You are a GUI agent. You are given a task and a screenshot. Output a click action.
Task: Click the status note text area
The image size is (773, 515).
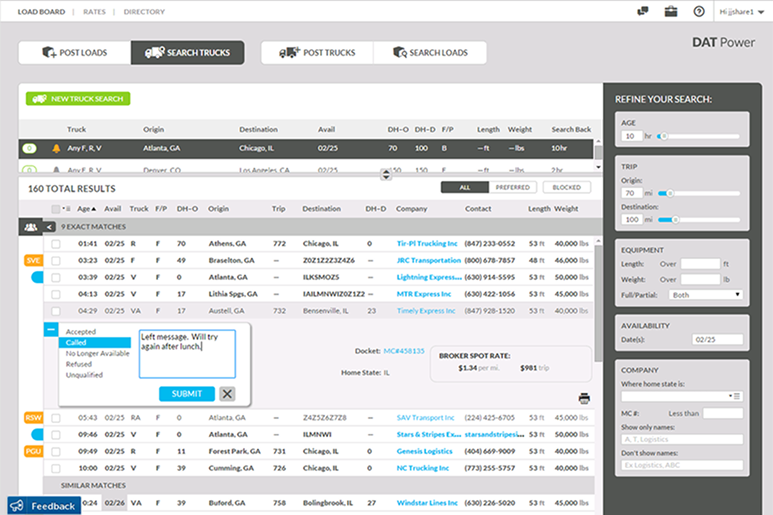pos(187,354)
